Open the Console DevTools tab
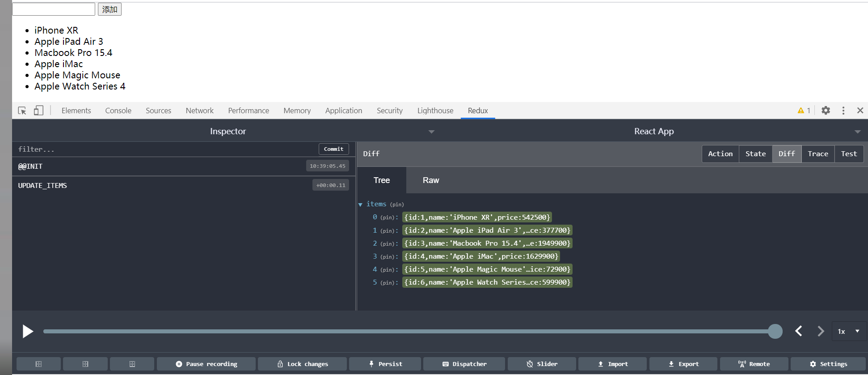The width and height of the screenshot is (868, 375). tap(118, 111)
